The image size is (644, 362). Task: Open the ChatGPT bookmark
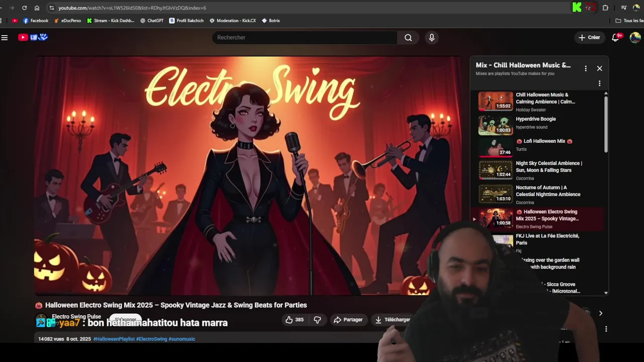(x=152, y=21)
